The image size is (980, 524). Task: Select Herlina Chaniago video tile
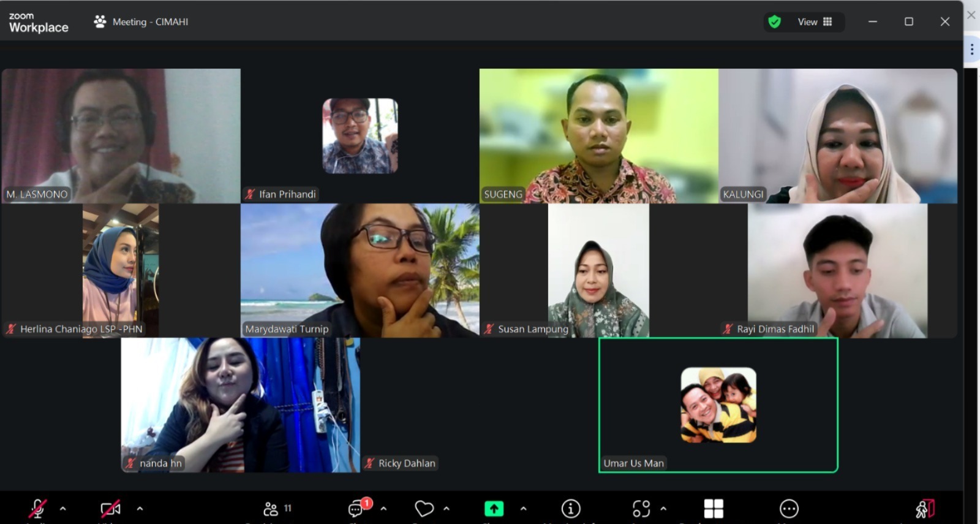click(x=121, y=270)
